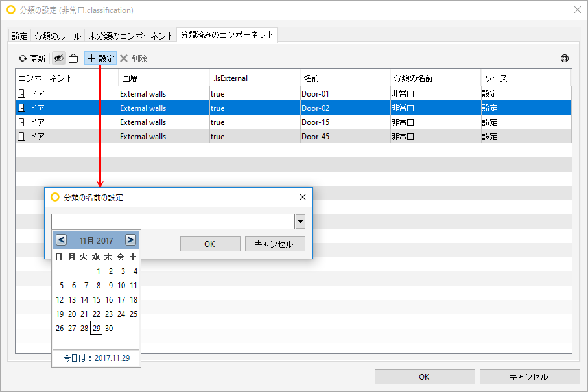The image size is (588, 392).
Task: Click the door icon in Door-15 row
Action: coord(22,122)
